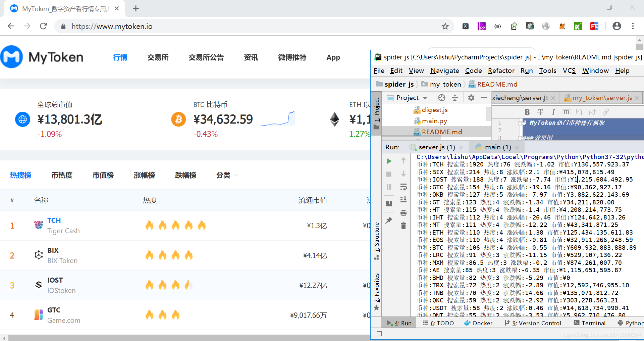Click the Project panel locate target icon
This screenshot has width=644, height=341.
coord(442,98)
